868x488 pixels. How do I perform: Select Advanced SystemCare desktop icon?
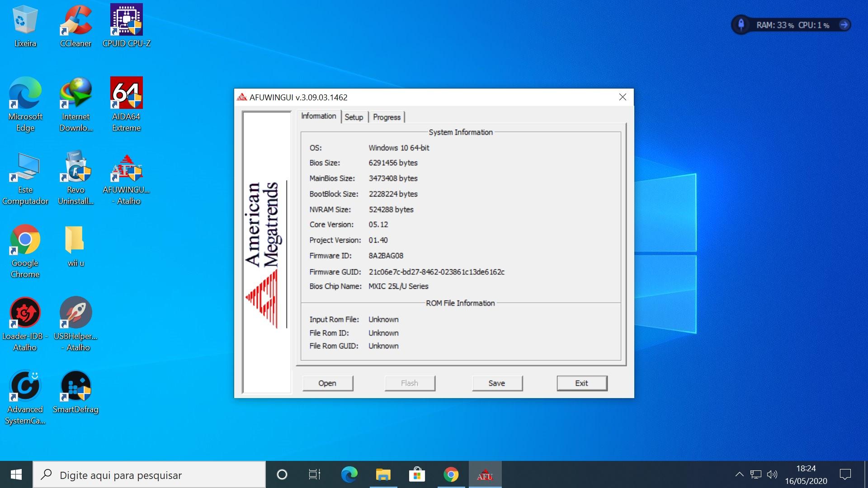(x=25, y=398)
